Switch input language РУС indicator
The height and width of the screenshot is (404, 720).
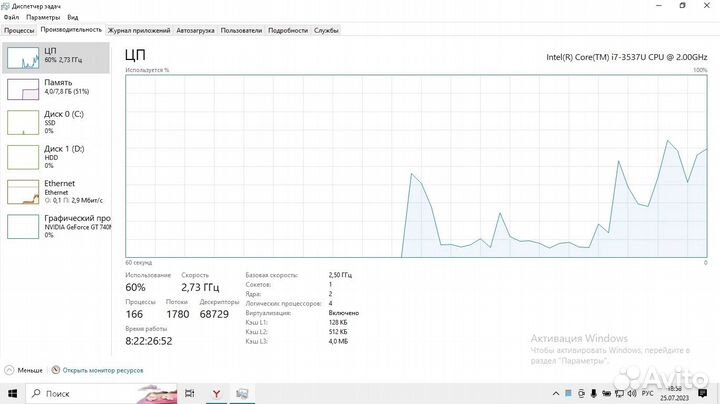click(647, 393)
